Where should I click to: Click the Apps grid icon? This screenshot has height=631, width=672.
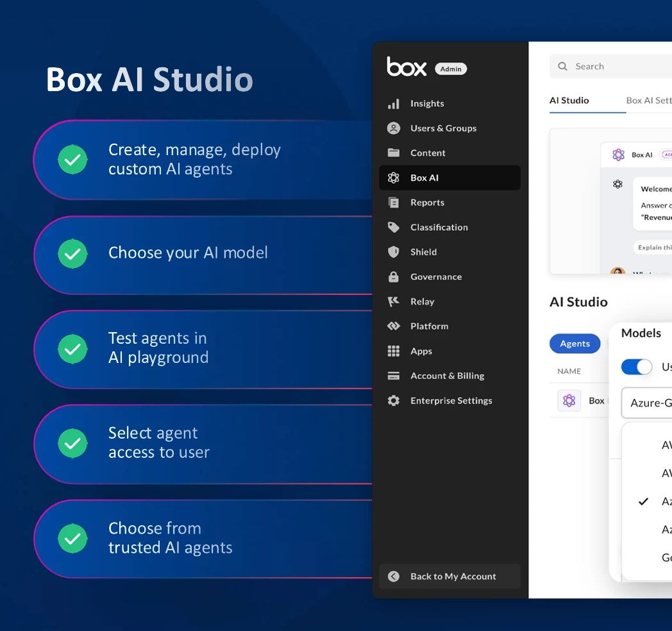[x=394, y=351]
